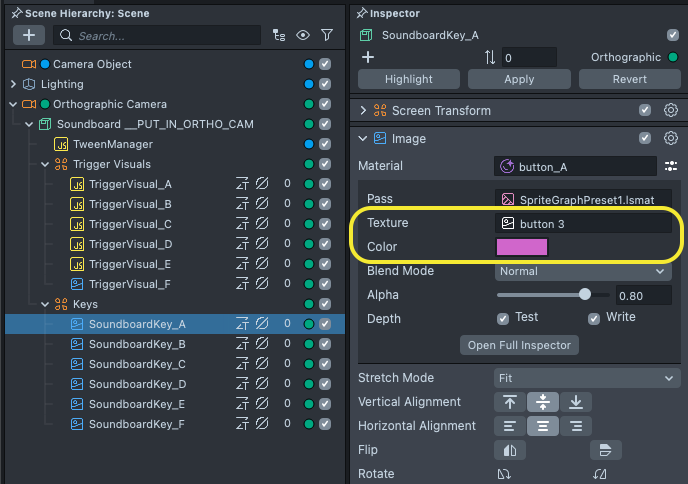Screen dimensions: 688x484
Task: Open the Image component settings gear
Action: click(x=671, y=139)
